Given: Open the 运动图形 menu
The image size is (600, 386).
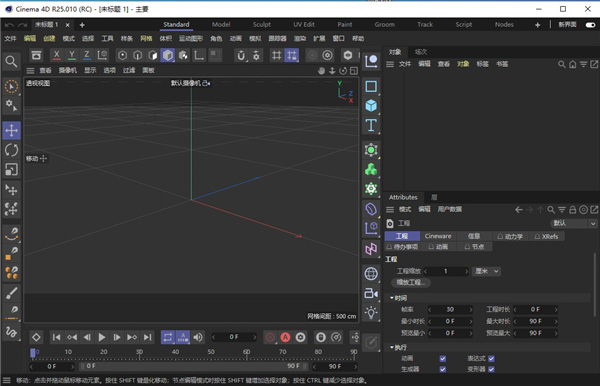Looking at the screenshot, I should 191,39.
